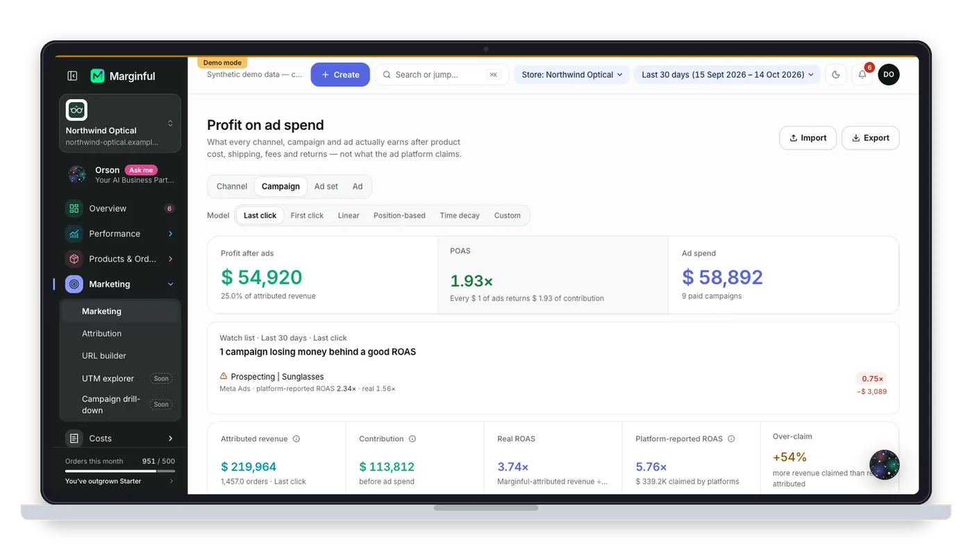Click the Create button
The height and width of the screenshot is (560, 972).
(x=340, y=75)
